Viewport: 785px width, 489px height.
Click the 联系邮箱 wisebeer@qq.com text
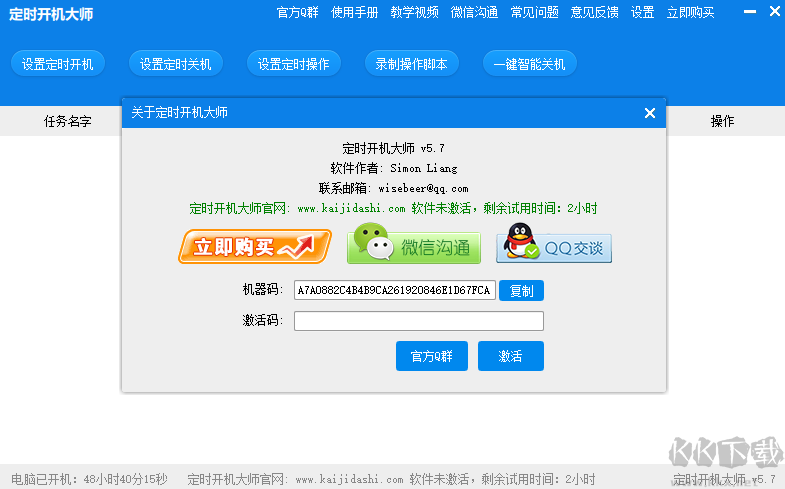coord(394,188)
